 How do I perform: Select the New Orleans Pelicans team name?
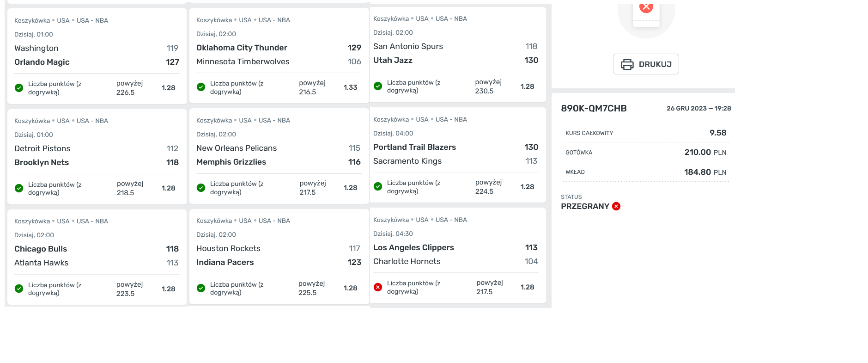pyautogui.click(x=237, y=148)
